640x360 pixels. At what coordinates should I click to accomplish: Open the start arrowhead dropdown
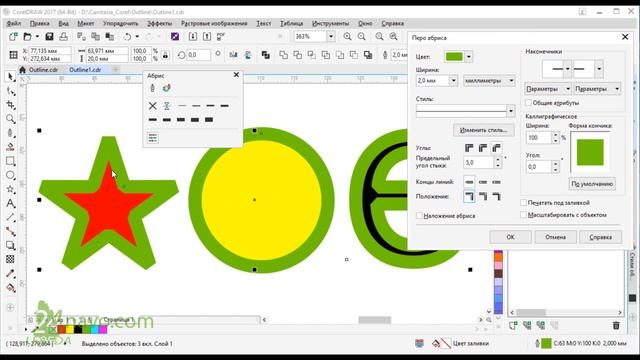click(x=567, y=69)
